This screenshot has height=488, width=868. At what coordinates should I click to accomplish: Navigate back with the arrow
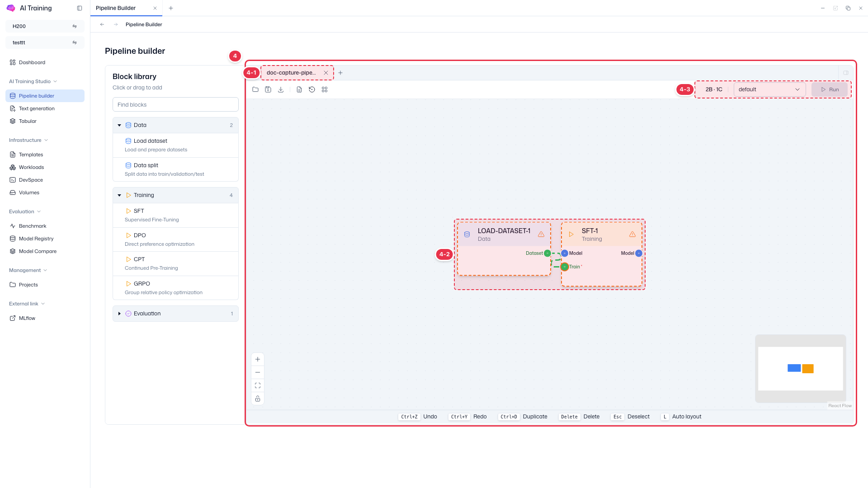coord(102,24)
